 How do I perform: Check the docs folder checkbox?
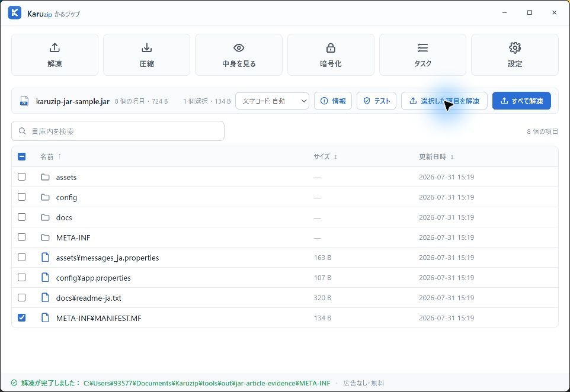pyautogui.click(x=22, y=217)
